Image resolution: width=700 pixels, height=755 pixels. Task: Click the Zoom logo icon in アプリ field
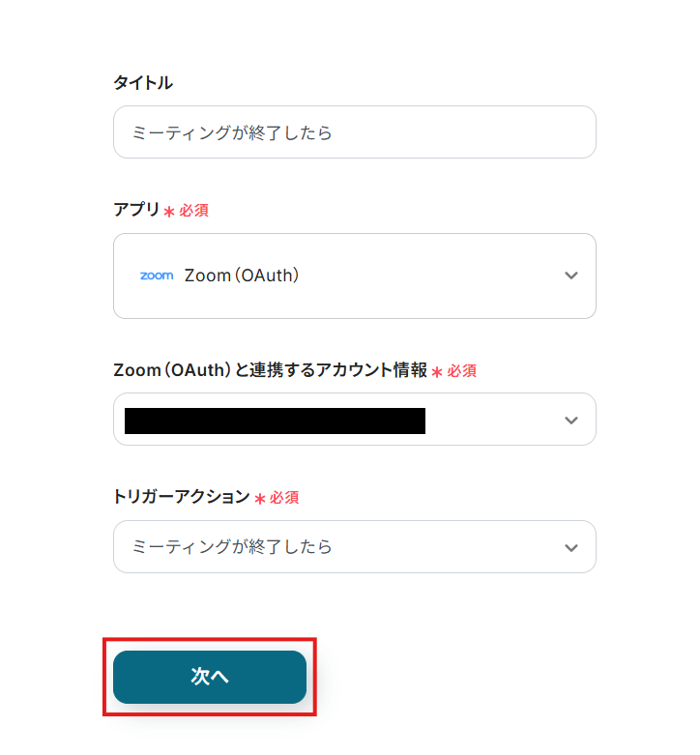click(157, 276)
